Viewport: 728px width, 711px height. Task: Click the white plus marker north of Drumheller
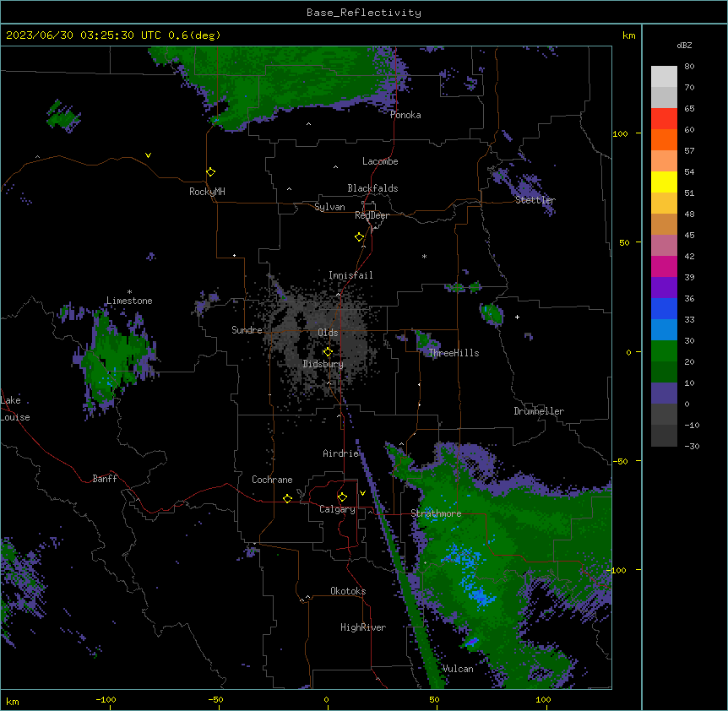517,317
